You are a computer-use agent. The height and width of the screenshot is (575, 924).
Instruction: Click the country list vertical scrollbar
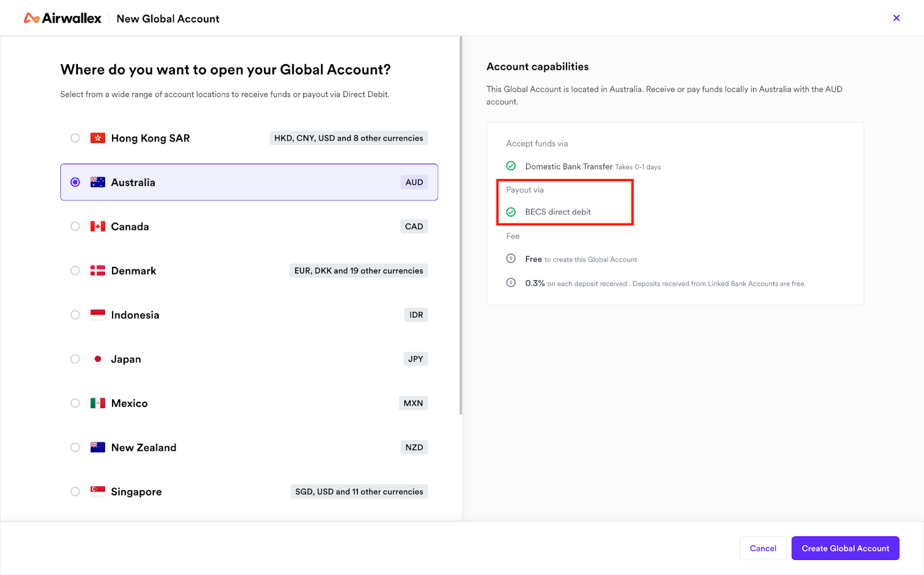461,225
